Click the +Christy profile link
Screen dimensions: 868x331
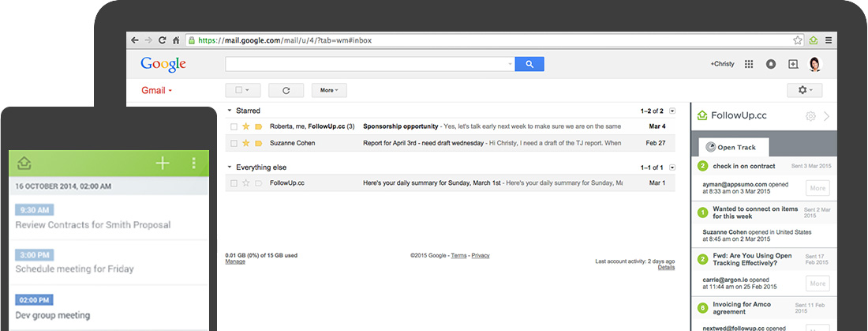(x=721, y=64)
